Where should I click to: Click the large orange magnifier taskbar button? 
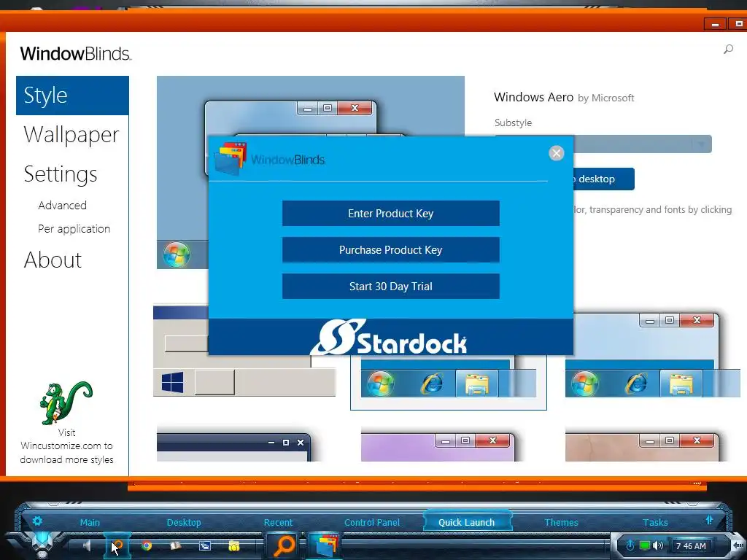pyautogui.click(x=284, y=545)
